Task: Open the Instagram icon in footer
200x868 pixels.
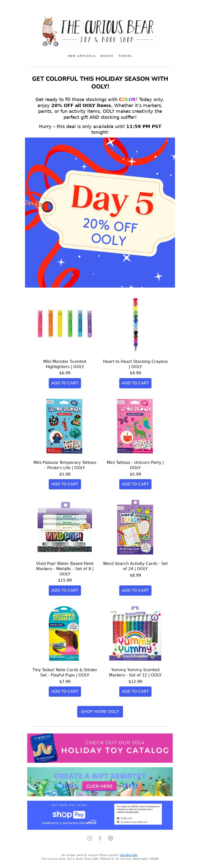Action: (x=89, y=838)
